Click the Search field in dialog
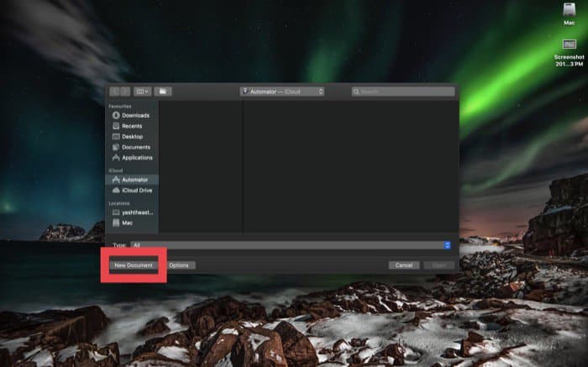 coord(403,91)
